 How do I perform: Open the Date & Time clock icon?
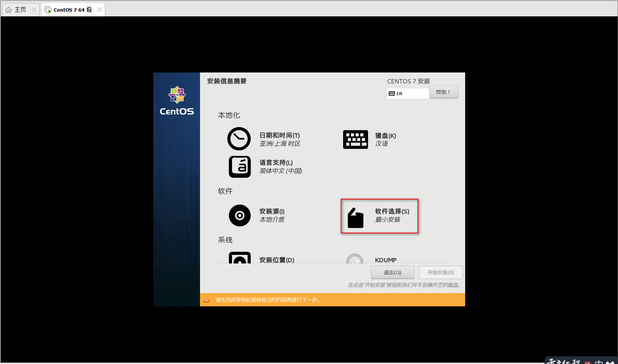pyautogui.click(x=239, y=139)
